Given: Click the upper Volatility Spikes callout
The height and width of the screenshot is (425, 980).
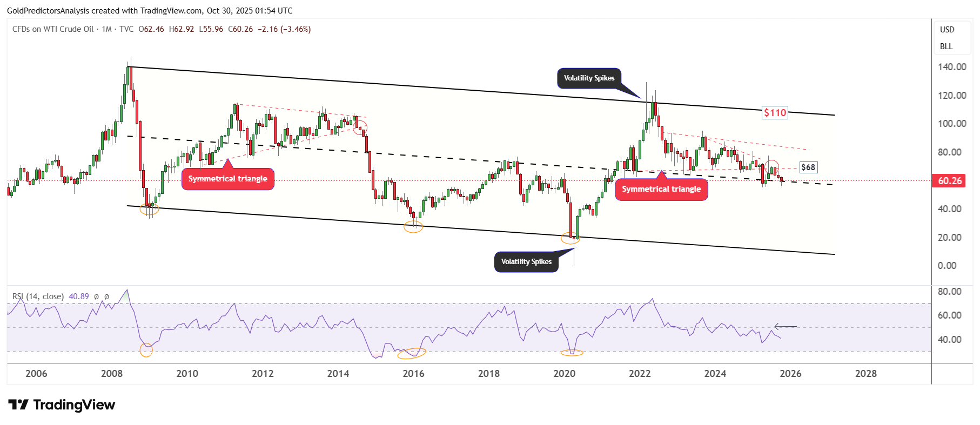Looking at the screenshot, I should (589, 78).
